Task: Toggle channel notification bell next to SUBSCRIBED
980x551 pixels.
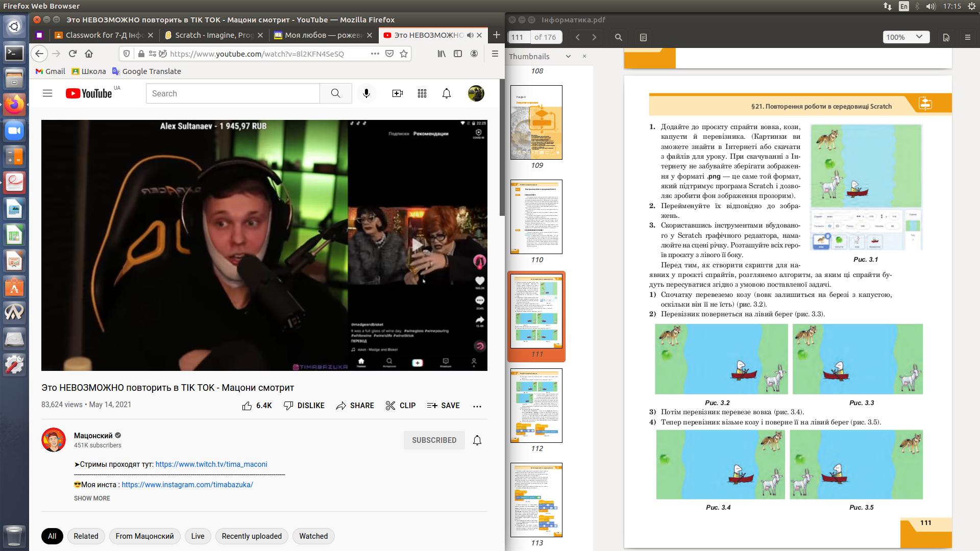Action: (x=477, y=440)
